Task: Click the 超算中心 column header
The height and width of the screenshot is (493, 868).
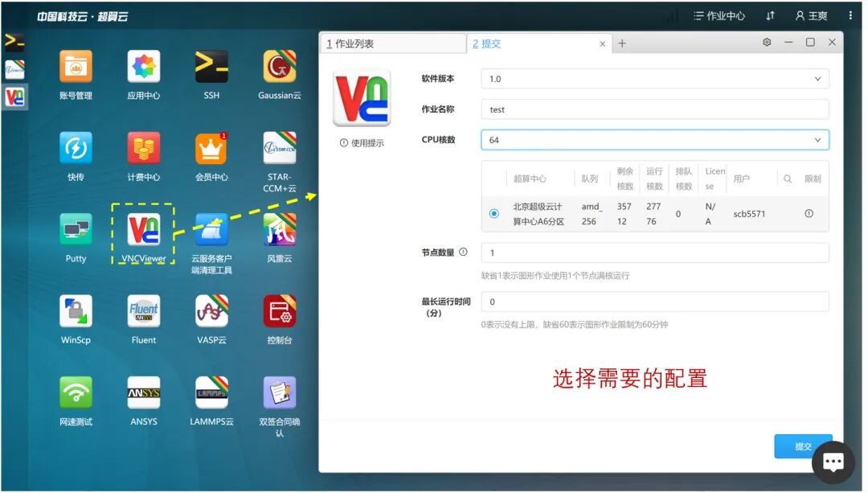Action: [530, 179]
